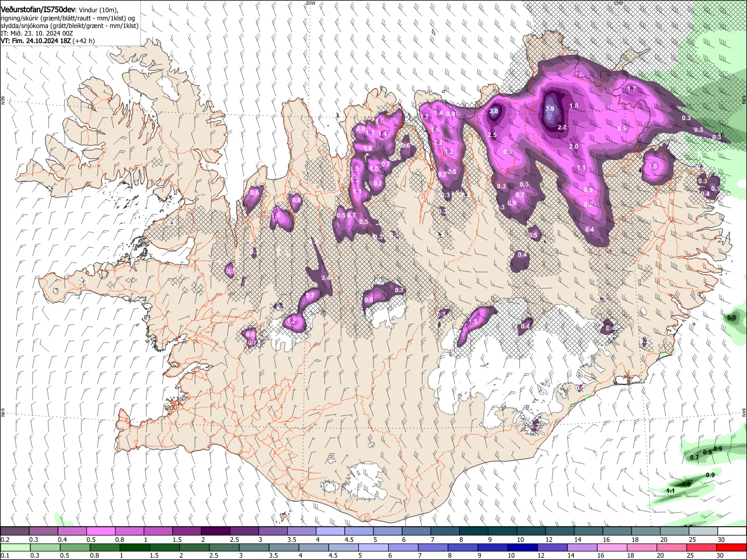Select the green 1.1 rain value offshore
The image size is (747, 560).
click(671, 491)
